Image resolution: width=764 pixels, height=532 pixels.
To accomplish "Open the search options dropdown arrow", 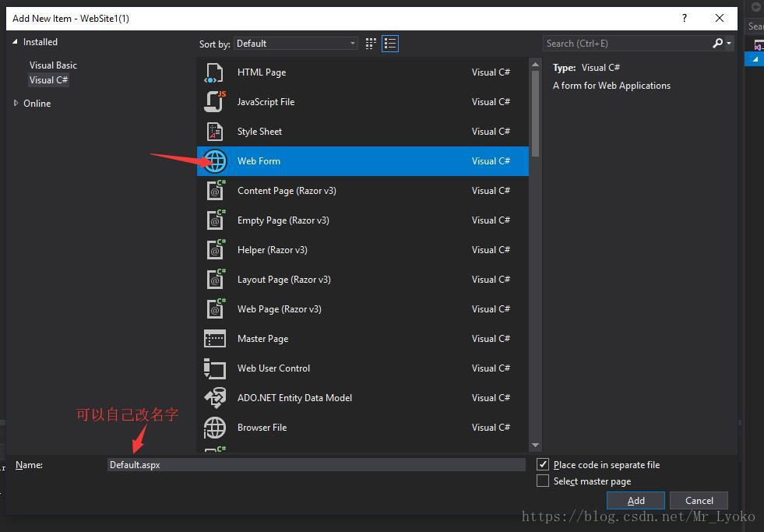I will point(729,44).
